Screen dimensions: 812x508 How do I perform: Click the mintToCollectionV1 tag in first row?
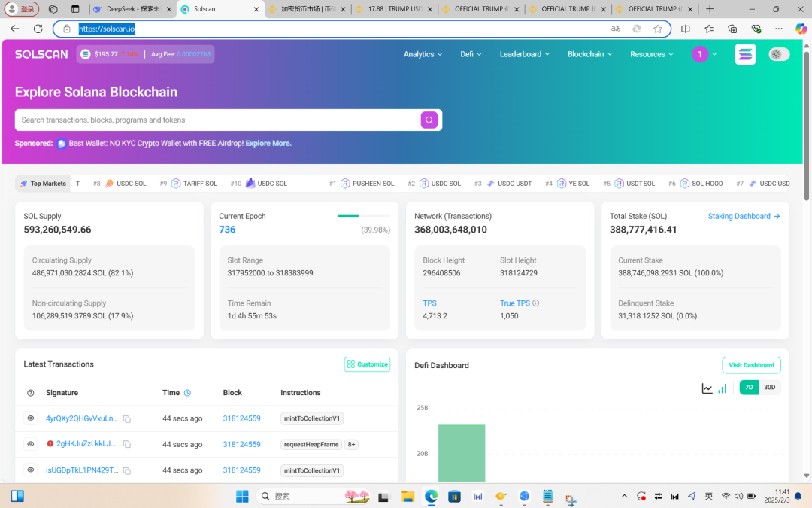point(312,418)
